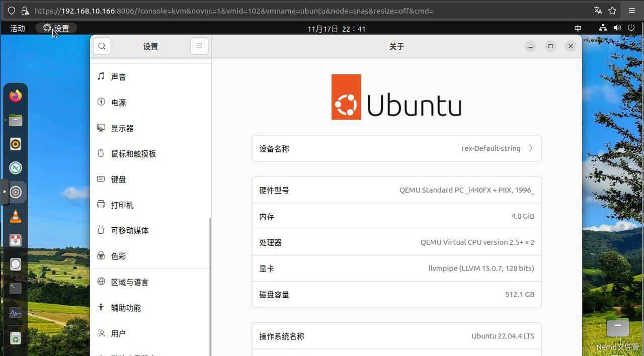This screenshot has height=356, width=644.
Task: Open the 显示器 (Displays) settings panel
Action: tap(122, 128)
